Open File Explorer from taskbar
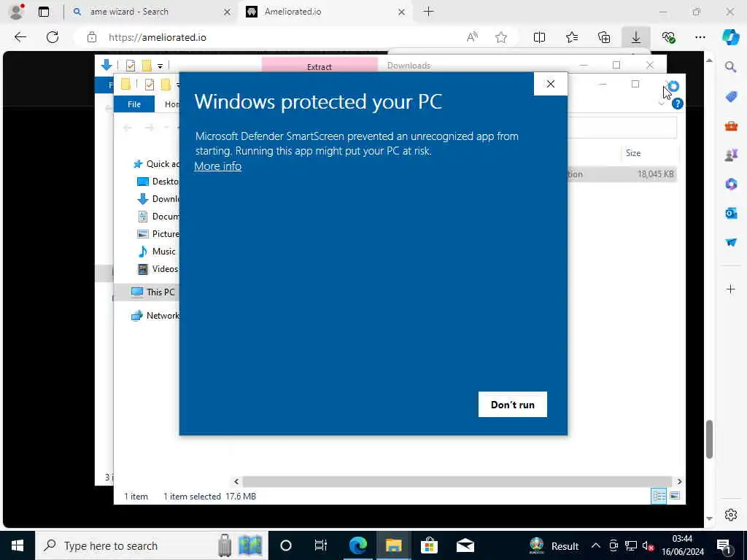 393,545
